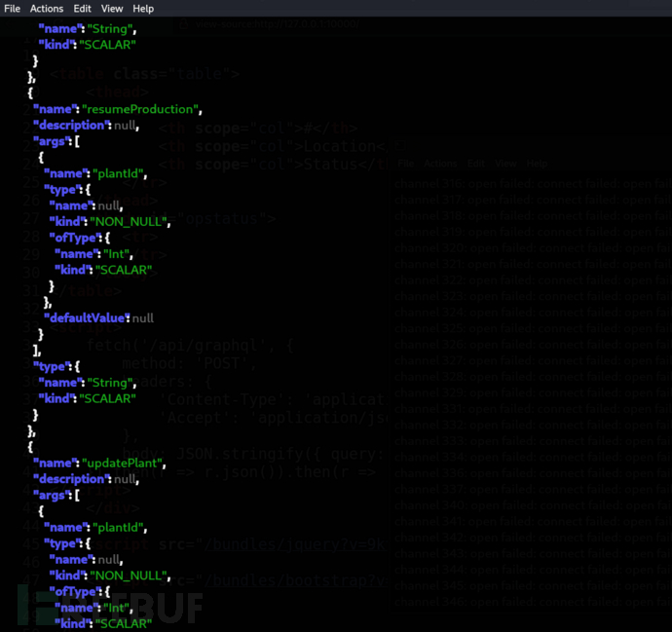Click "NON_NULL" kind in resumeProduction's plantId type
The image size is (672, 632).
pos(131,221)
